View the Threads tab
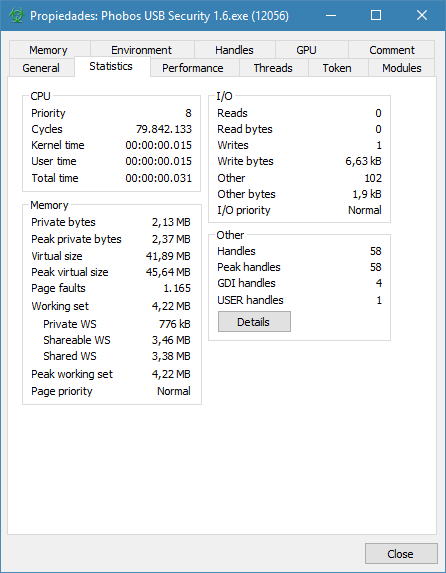This screenshot has width=446, height=573. click(274, 68)
